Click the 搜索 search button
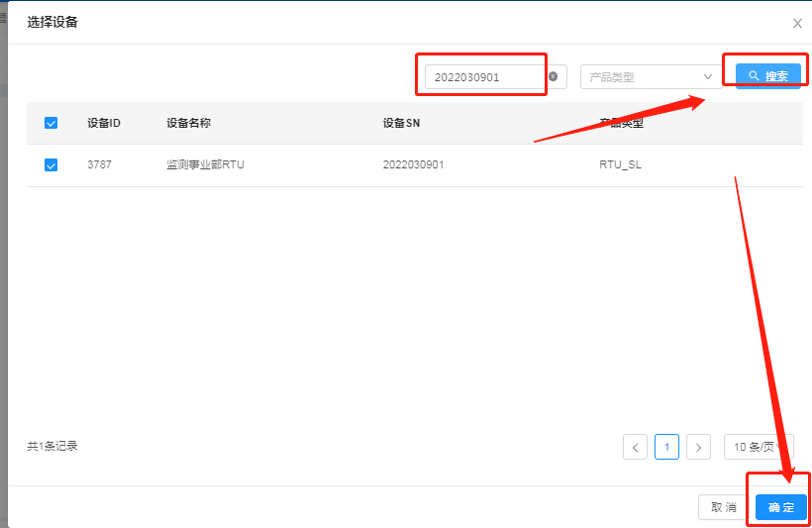Screen dimensions: 812x528 pos(768,76)
